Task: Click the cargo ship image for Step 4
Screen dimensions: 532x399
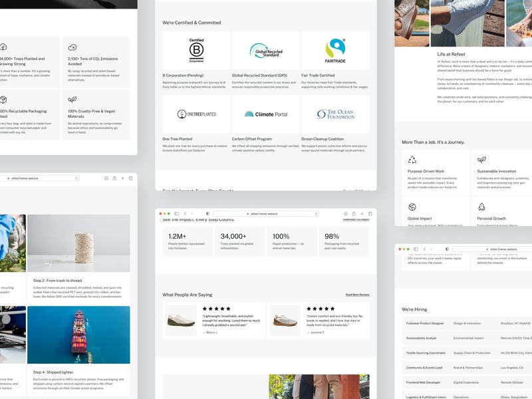Action: point(78,335)
